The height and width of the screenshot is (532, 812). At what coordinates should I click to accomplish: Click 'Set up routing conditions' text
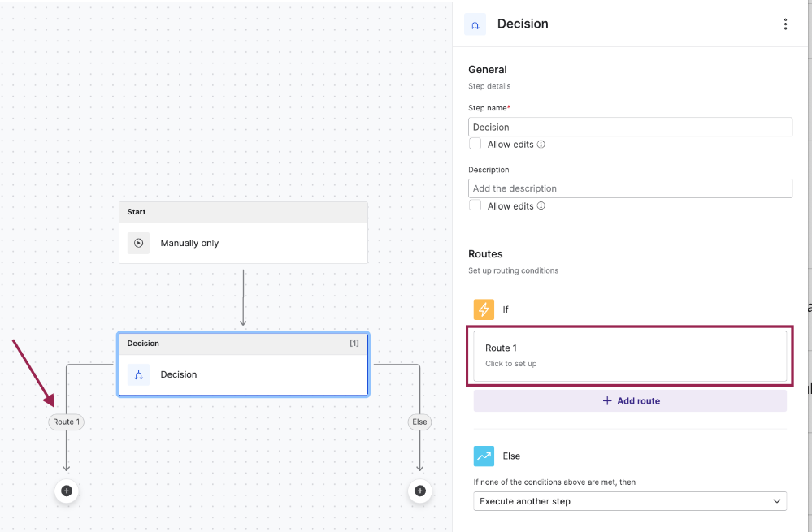click(513, 270)
